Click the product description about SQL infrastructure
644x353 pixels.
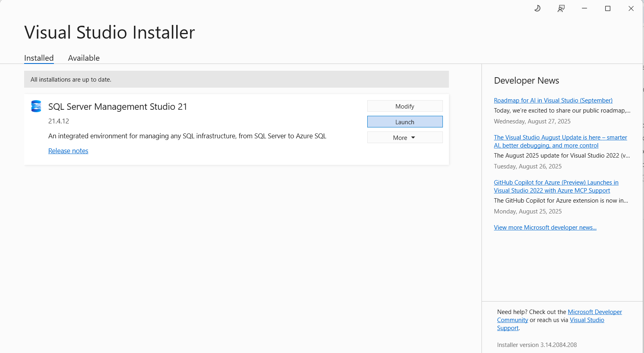click(187, 136)
